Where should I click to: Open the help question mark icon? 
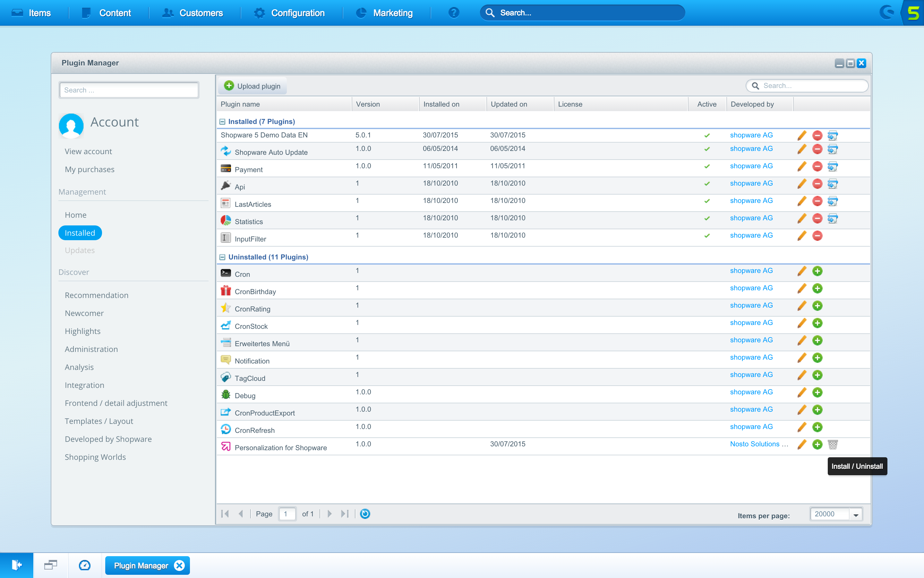pos(454,13)
